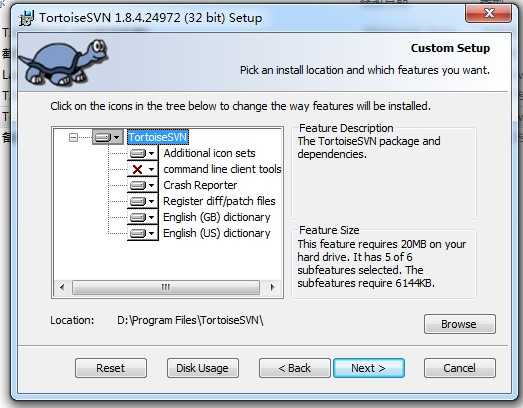Click the Browse button
Viewport: 523px width, 408px height.
tap(460, 324)
